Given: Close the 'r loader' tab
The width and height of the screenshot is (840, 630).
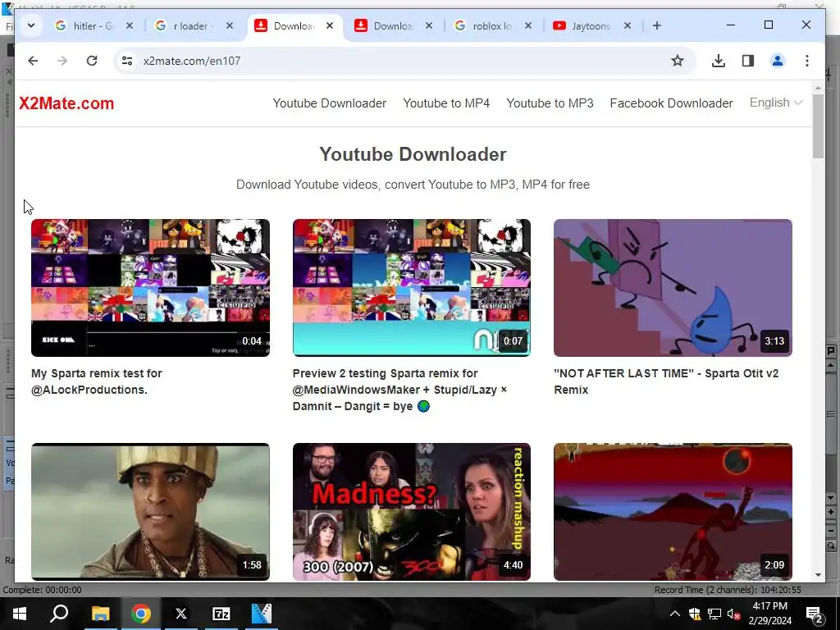Looking at the screenshot, I should 230,25.
